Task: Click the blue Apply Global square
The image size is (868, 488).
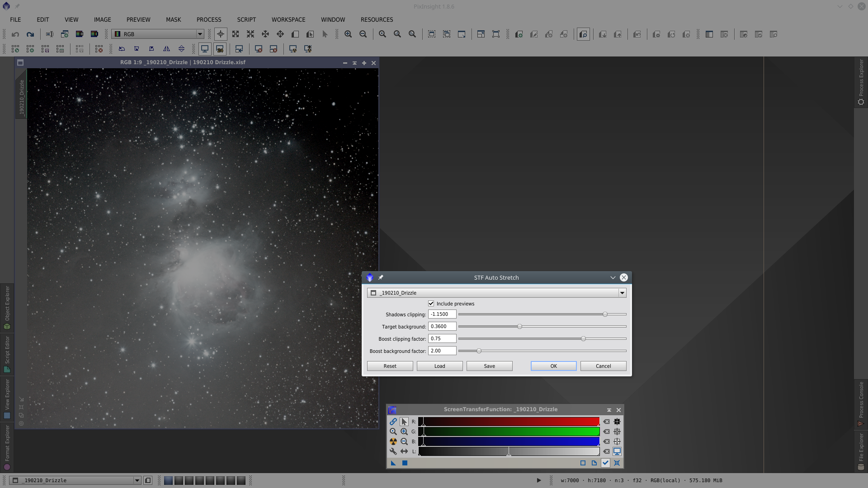Action: 405,463
